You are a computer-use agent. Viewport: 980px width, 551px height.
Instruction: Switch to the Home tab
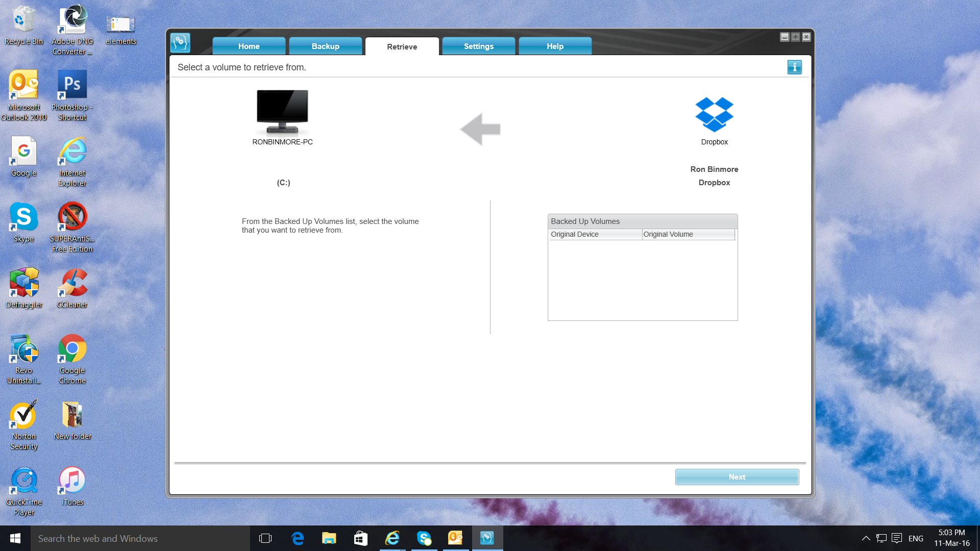(x=249, y=46)
